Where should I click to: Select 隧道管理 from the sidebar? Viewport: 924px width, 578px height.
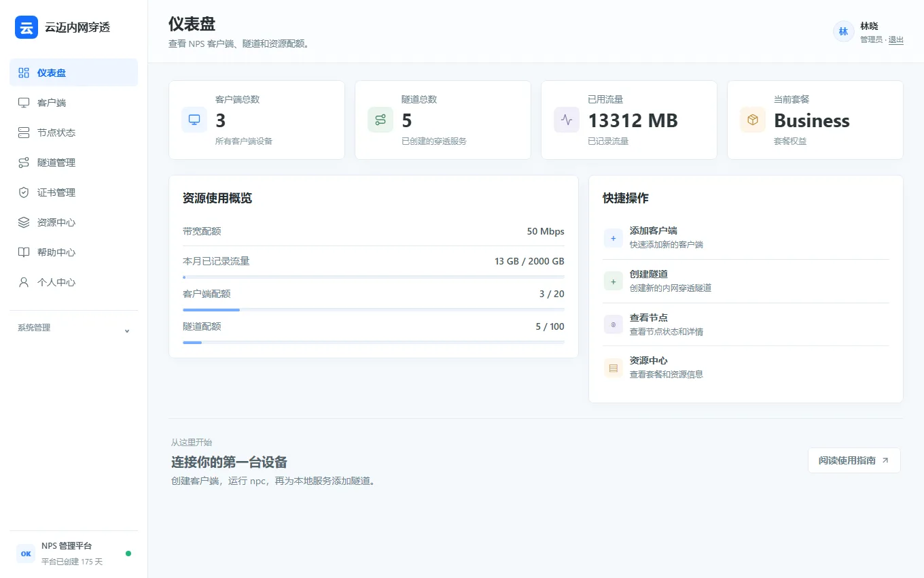[x=73, y=163]
